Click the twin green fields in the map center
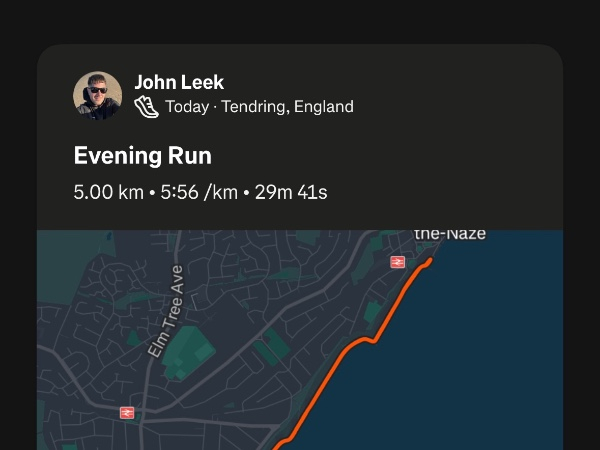Screen dimensions: 600x450 [271, 347]
